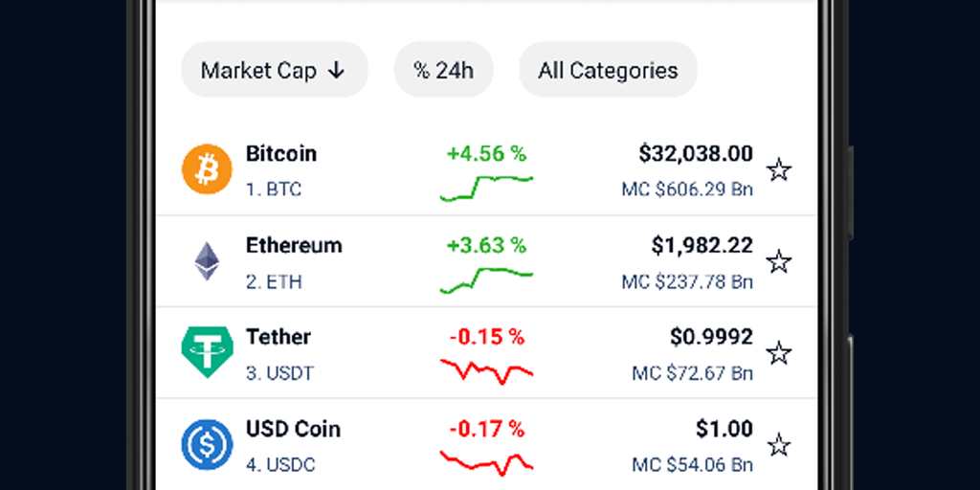The height and width of the screenshot is (490, 980).
Task: Click Tether market cap MC $72.67 Bn
Action: click(692, 372)
